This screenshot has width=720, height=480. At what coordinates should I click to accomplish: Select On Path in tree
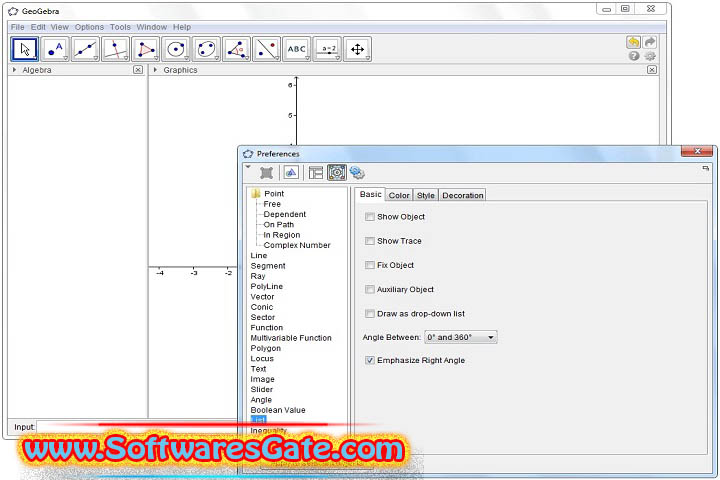(x=279, y=225)
